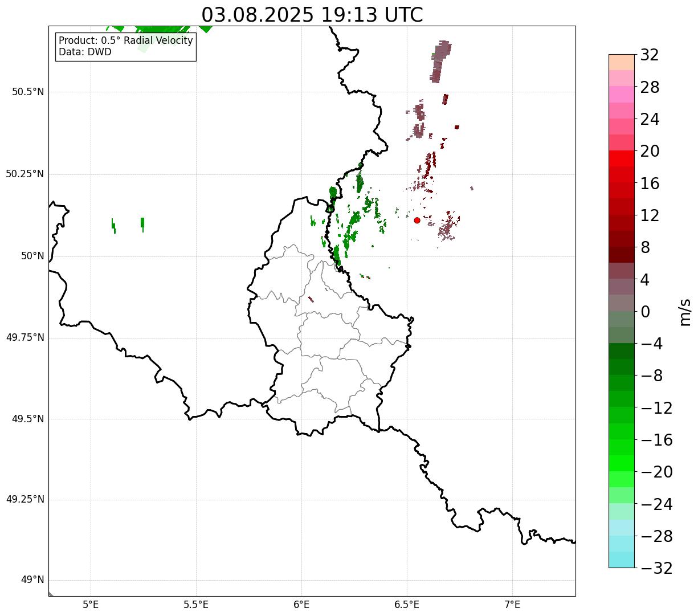The image size is (698, 616).
Task: Click the 7°E longitude label
Action: click(x=512, y=605)
